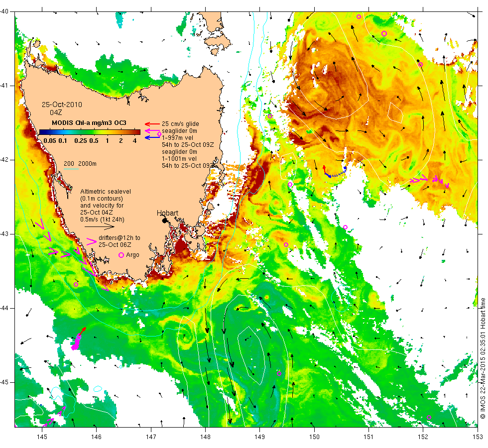Image resolution: width=488 pixels, height=448 pixels.
Task: Click the 'drifters@12h to' legend text
Action: tap(120, 238)
